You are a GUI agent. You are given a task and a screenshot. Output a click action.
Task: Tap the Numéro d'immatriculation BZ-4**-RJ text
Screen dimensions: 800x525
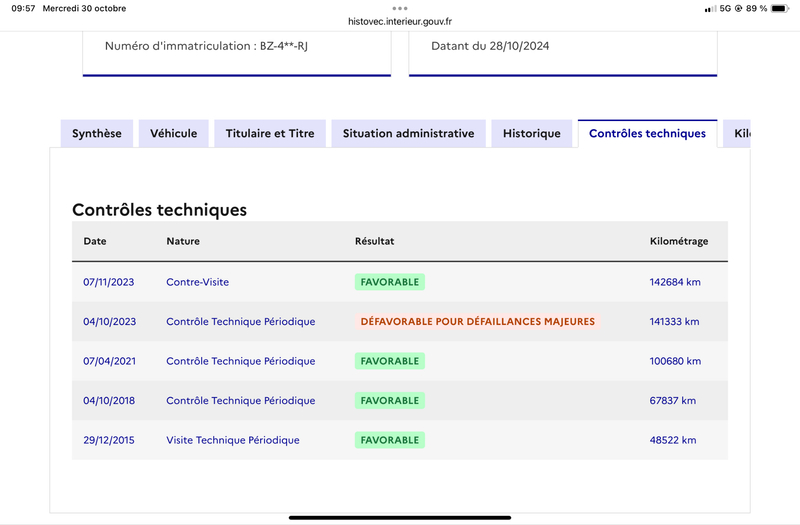pos(206,46)
